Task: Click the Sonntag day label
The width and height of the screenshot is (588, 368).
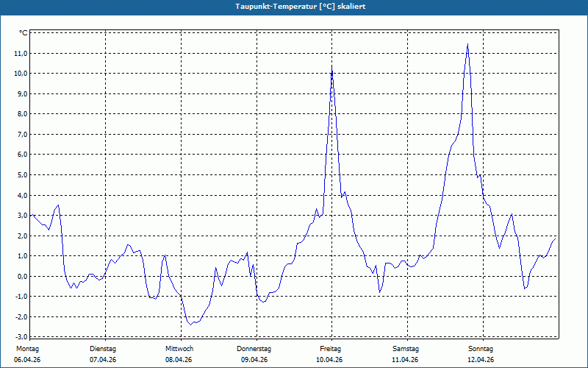Action: [481, 349]
